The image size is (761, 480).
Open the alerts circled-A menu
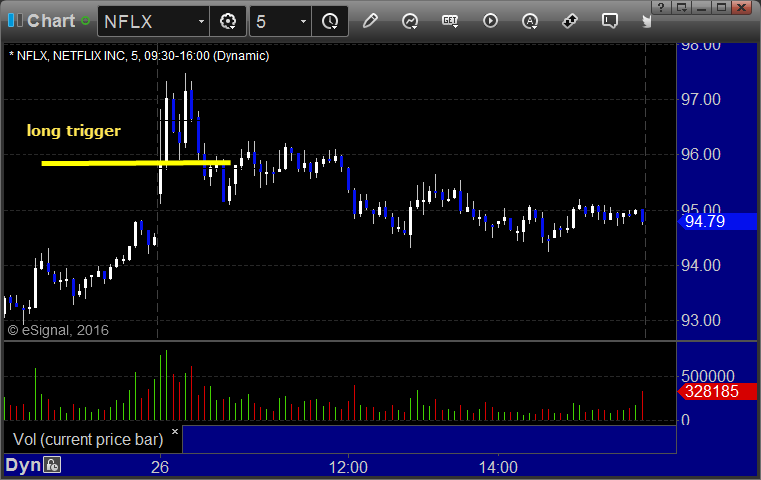pyautogui.click(x=530, y=21)
